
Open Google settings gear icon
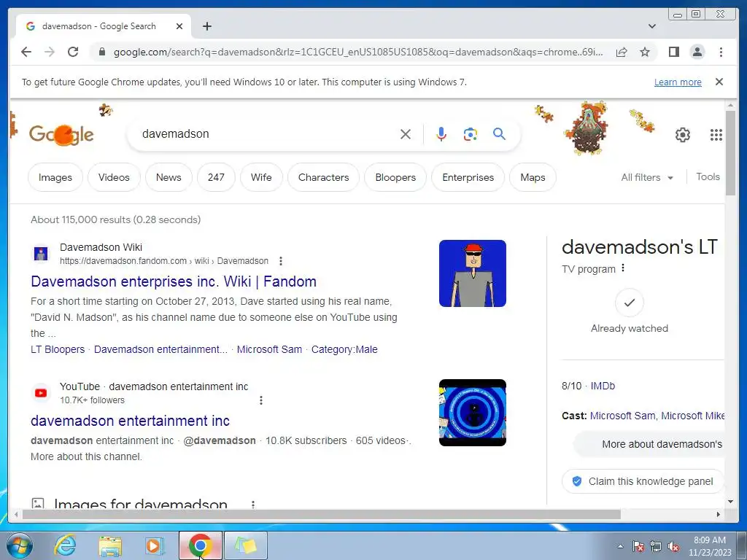[x=682, y=135]
